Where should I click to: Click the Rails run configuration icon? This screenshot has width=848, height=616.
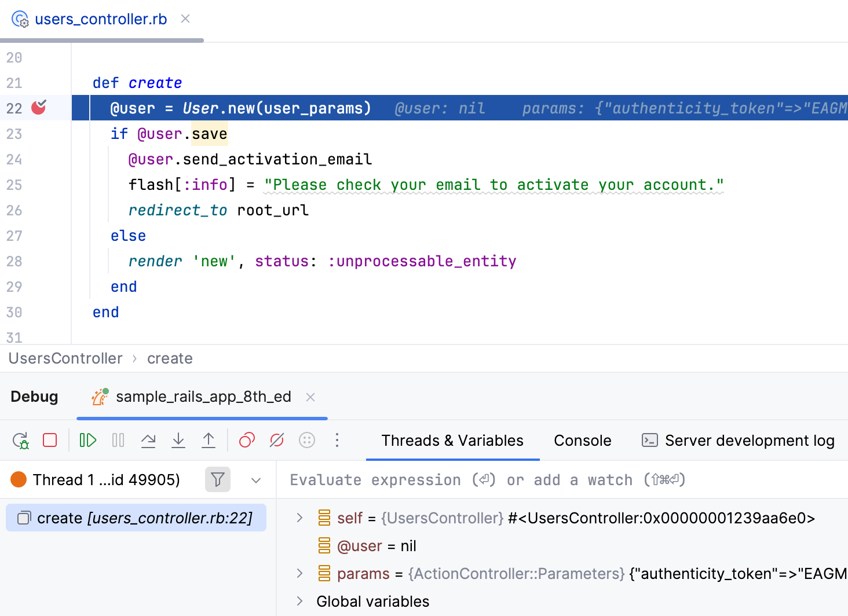click(100, 397)
